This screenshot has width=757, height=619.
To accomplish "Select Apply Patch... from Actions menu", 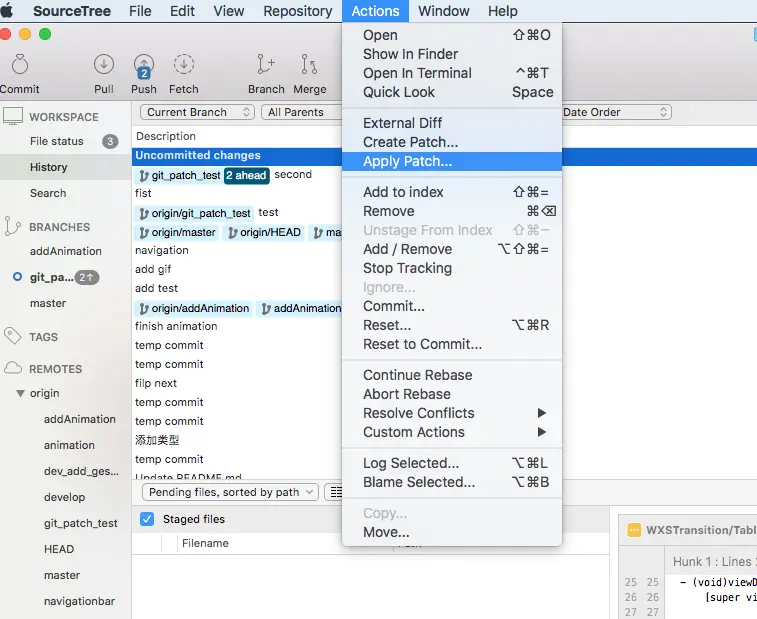I will coord(452,161).
